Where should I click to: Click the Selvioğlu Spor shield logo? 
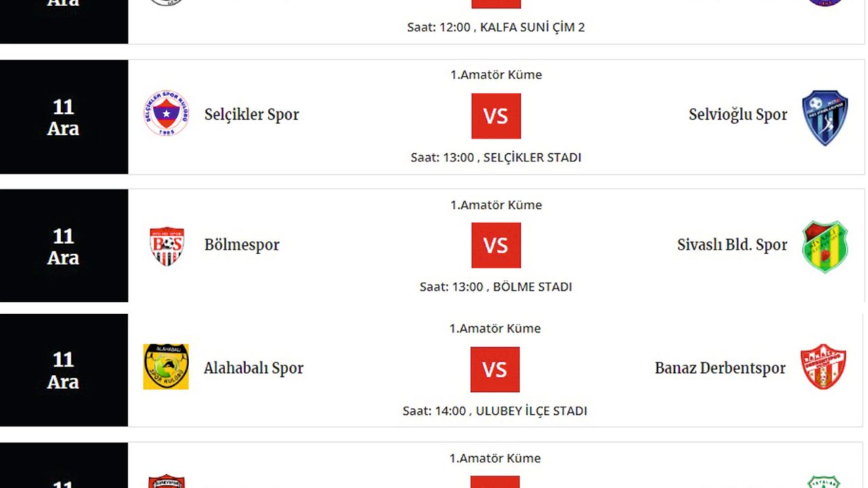[825, 117]
